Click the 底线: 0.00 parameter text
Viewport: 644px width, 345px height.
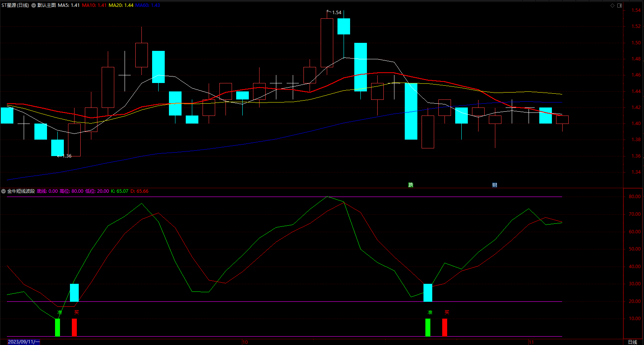[x=47, y=191]
